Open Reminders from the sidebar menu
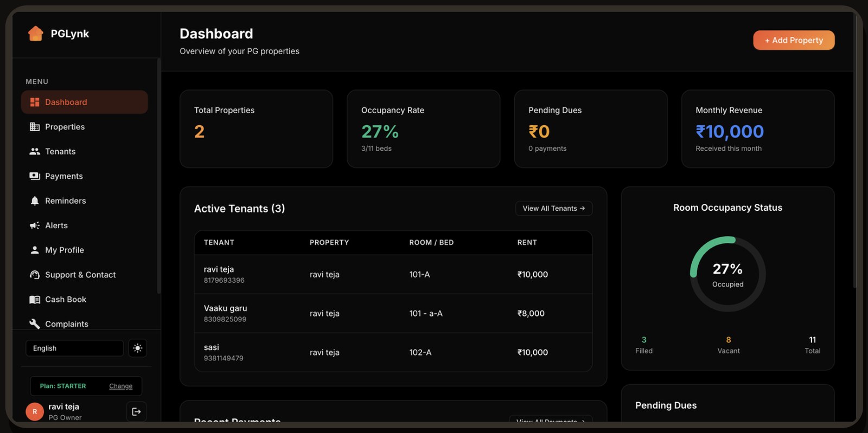 (x=85, y=201)
